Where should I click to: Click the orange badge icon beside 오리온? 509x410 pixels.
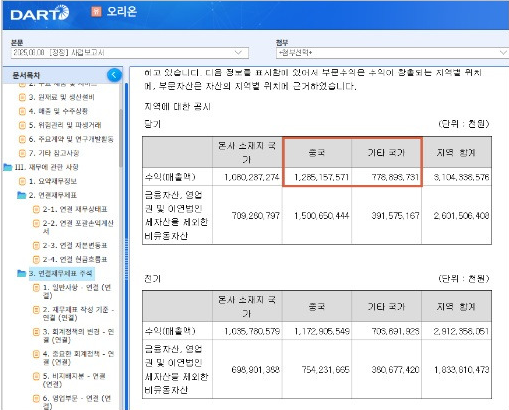click(x=96, y=12)
